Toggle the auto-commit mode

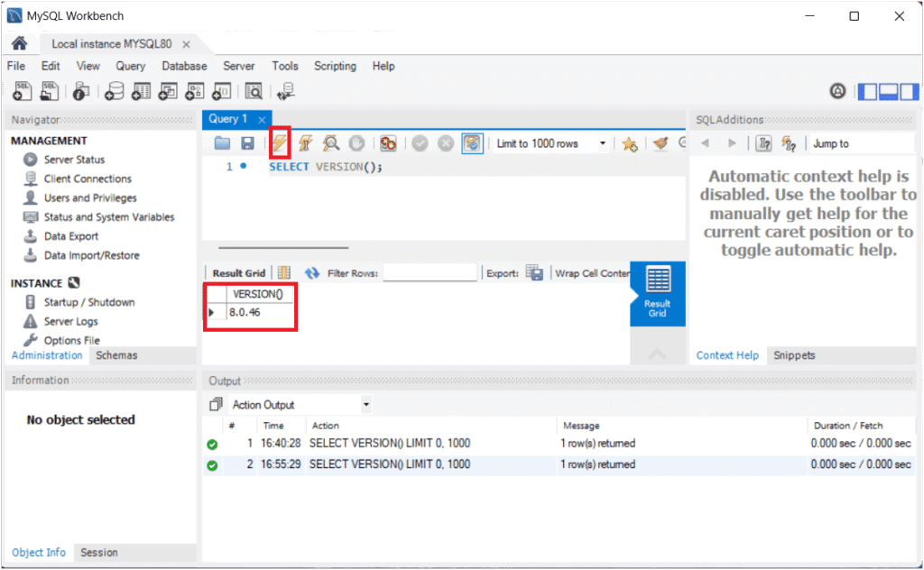click(472, 143)
